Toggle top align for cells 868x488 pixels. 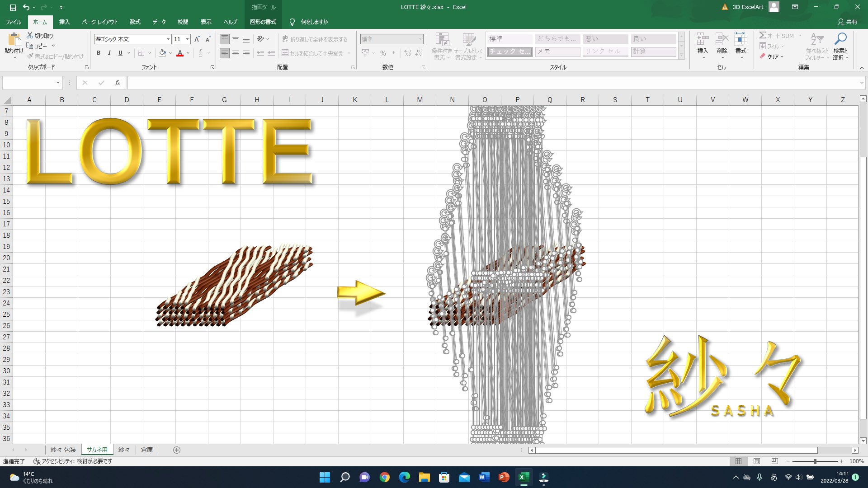tap(224, 39)
